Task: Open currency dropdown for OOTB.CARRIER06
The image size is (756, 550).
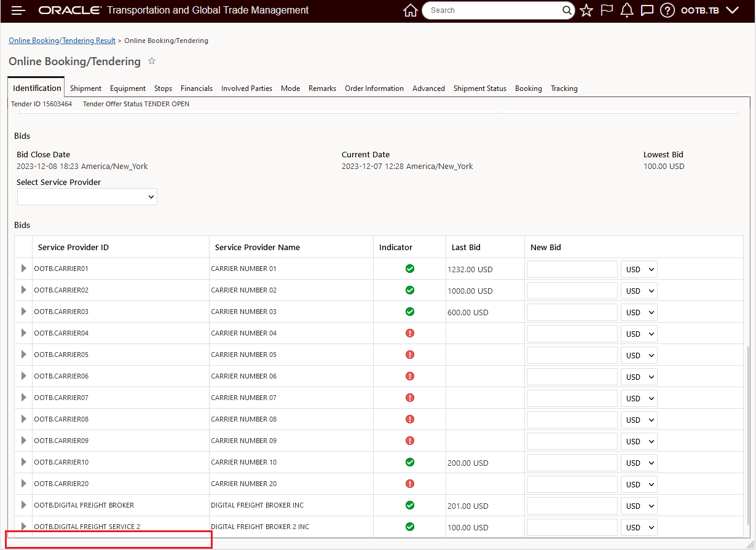Action: pos(639,377)
